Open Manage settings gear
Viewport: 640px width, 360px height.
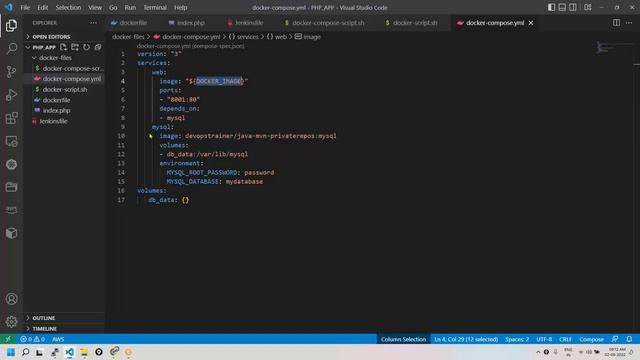[11, 322]
